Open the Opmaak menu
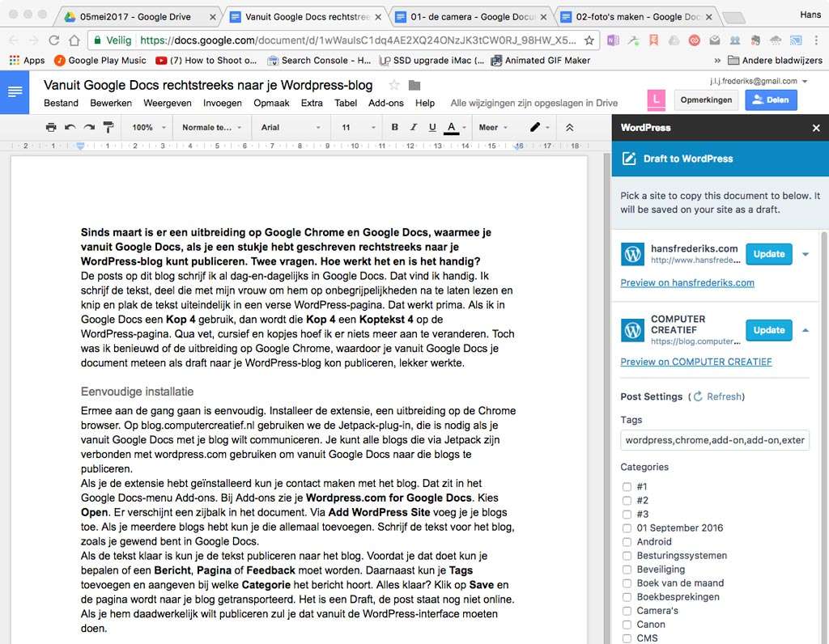Image resolution: width=829 pixels, height=644 pixels. pyautogui.click(x=271, y=103)
